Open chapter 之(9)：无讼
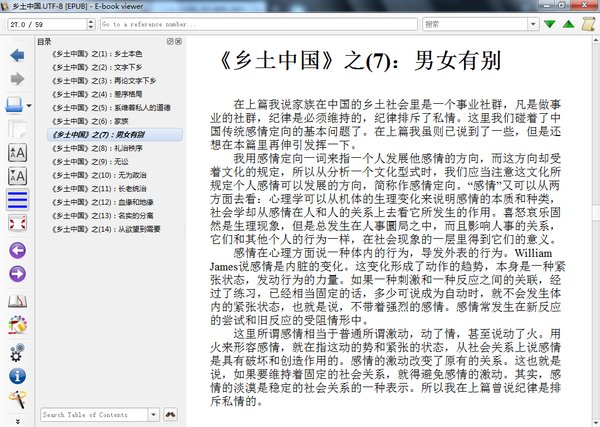This screenshot has height=427, width=600. coord(90,161)
